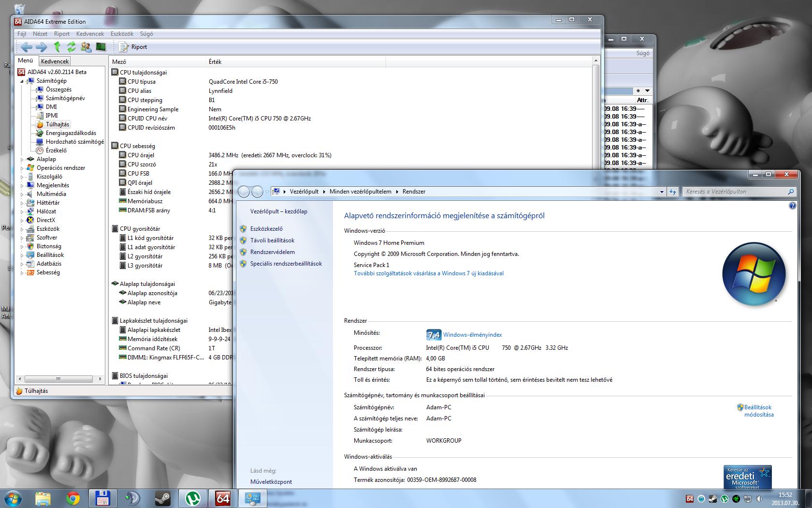This screenshot has width=812, height=508.
Task: Select Energiagazdálkodás tree item
Action: [71, 133]
